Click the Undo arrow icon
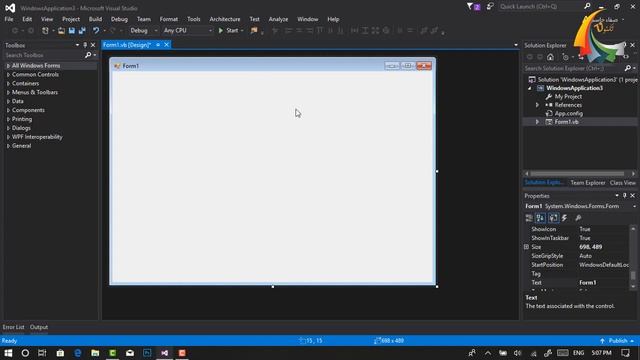640x360 pixels. (x=96, y=31)
